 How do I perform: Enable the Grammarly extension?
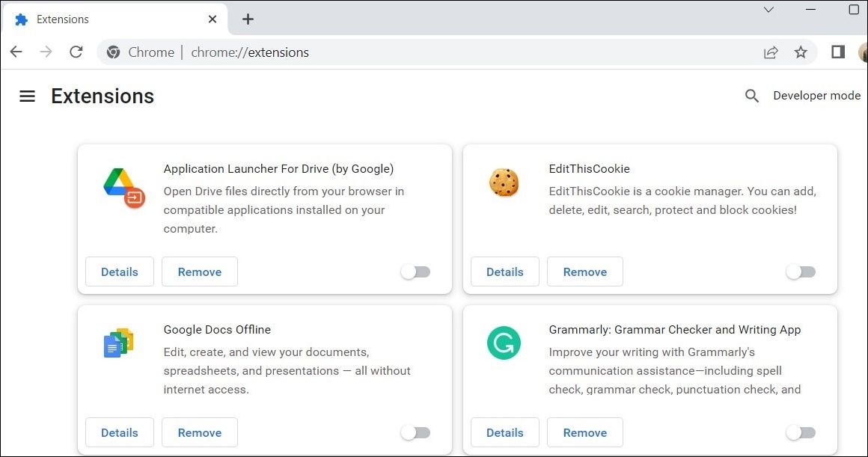(x=801, y=432)
